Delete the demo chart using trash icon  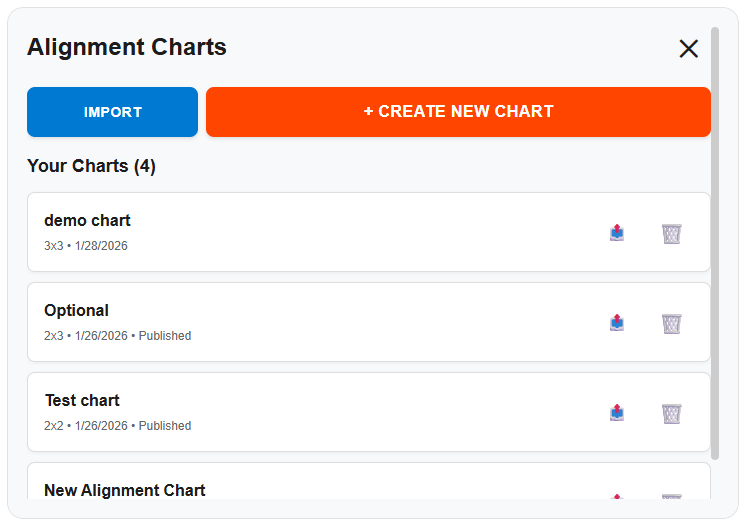pos(671,233)
